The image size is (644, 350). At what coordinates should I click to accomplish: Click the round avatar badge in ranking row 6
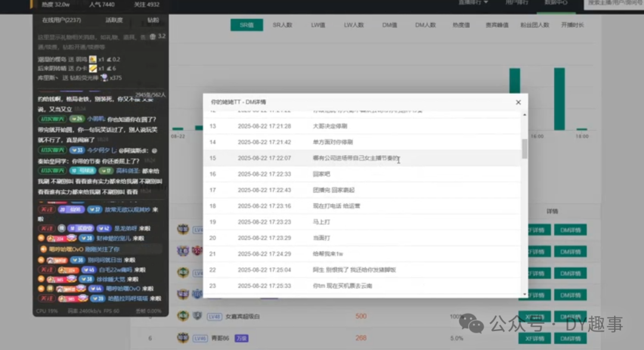[183, 337]
